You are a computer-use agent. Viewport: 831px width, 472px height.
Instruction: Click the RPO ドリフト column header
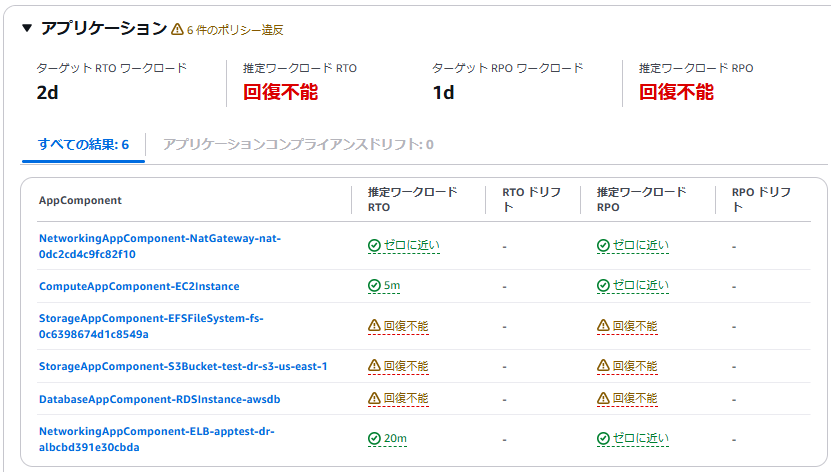[x=761, y=200]
